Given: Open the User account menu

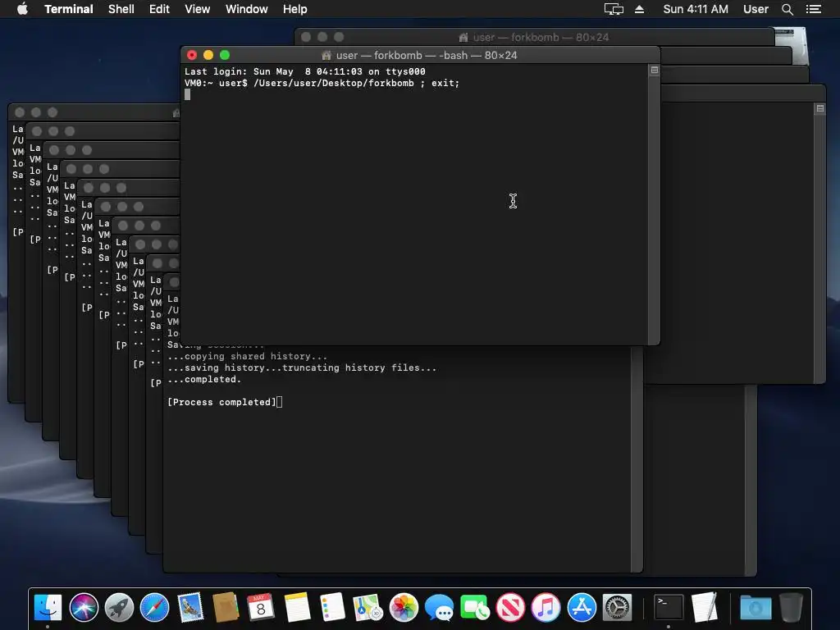Looking at the screenshot, I should click(x=756, y=9).
